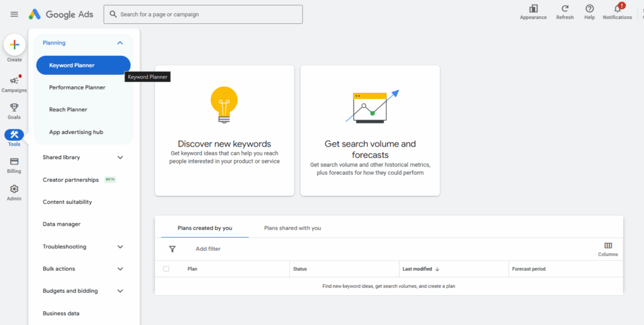644x325 pixels.
Task: Expand the Shared library section
Action: click(x=120, y=158)
